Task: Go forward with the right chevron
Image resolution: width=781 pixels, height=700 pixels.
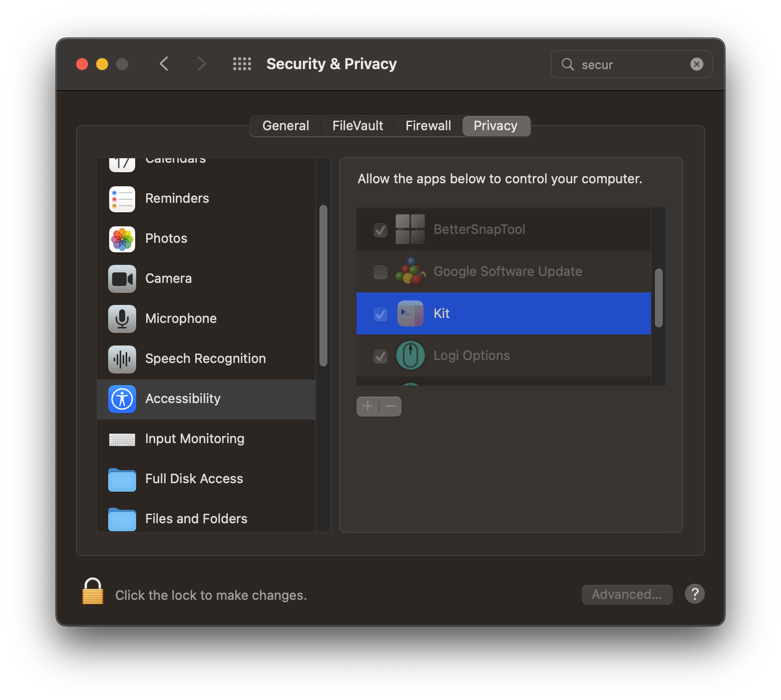Action: (x=201, y=64)
